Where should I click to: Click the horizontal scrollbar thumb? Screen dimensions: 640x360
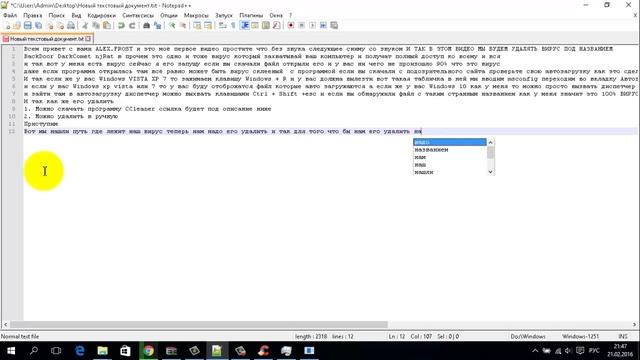[x=198, y=324]
